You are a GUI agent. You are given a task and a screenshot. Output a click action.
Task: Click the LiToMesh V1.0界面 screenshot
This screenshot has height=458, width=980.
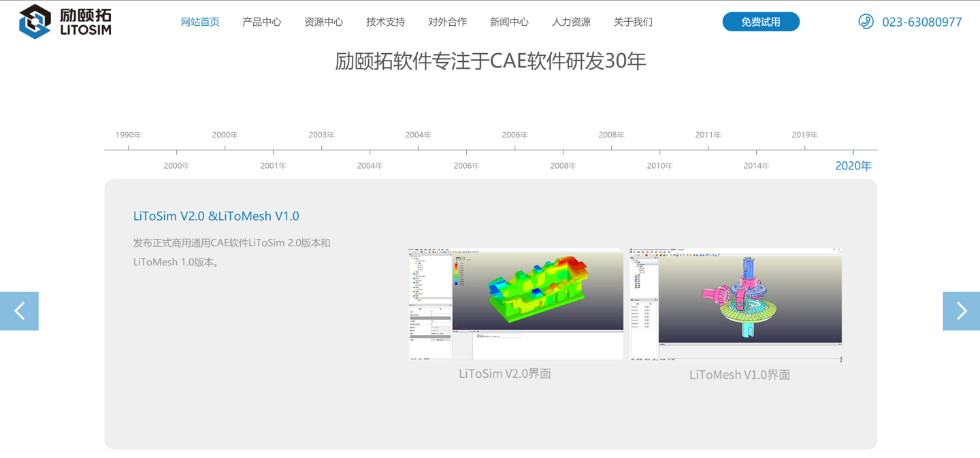(x=735, y=303)
